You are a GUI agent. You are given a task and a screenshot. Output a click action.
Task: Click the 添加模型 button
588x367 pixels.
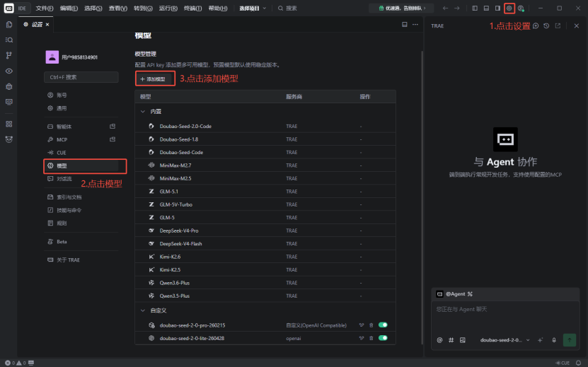[x=155, y=78]
